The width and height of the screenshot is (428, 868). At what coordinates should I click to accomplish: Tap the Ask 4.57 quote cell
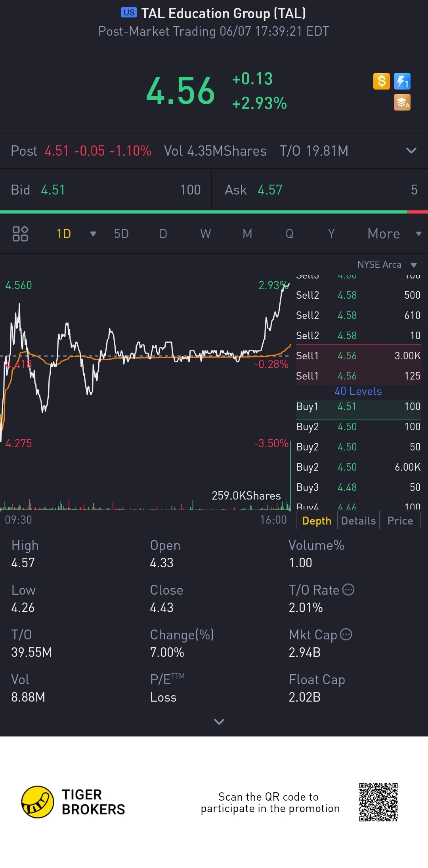click(320, 190)
